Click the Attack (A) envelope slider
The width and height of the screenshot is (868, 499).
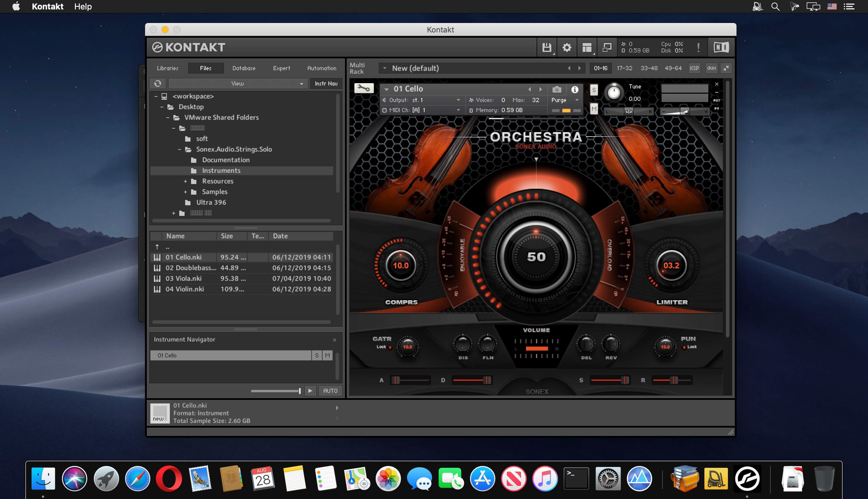pos(410,380)
